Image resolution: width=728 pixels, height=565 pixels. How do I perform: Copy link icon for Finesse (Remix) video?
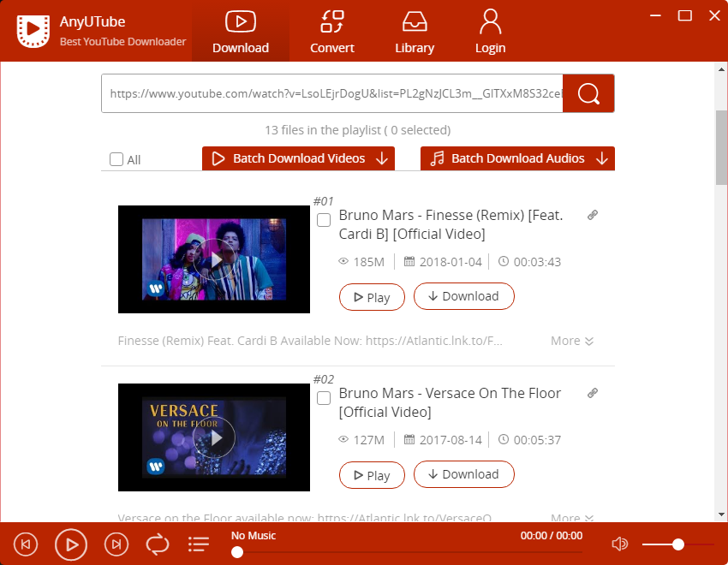pyautogui.click(x=593, y=215)
